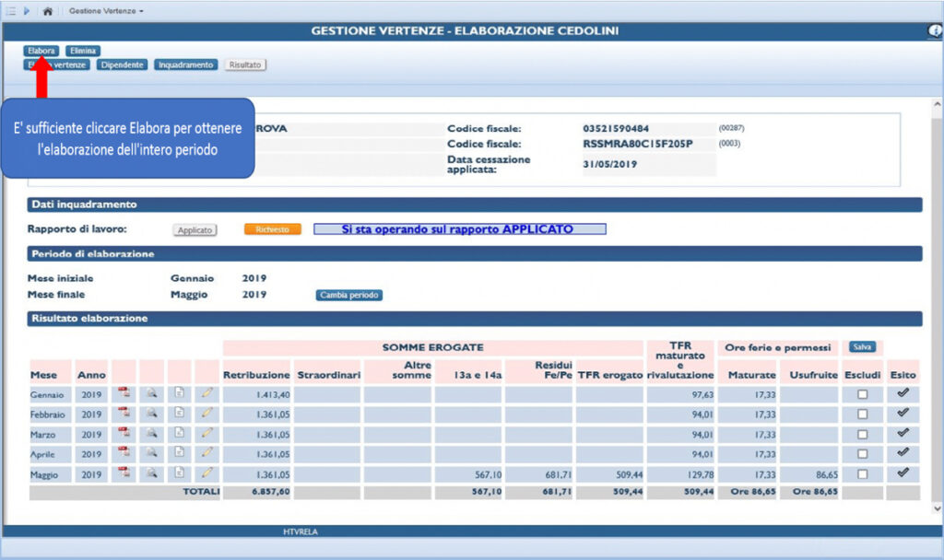Screen dimensions: 944x560
Task: Click the pencil edit icon for Marzo
Action: tap(207, 433)
